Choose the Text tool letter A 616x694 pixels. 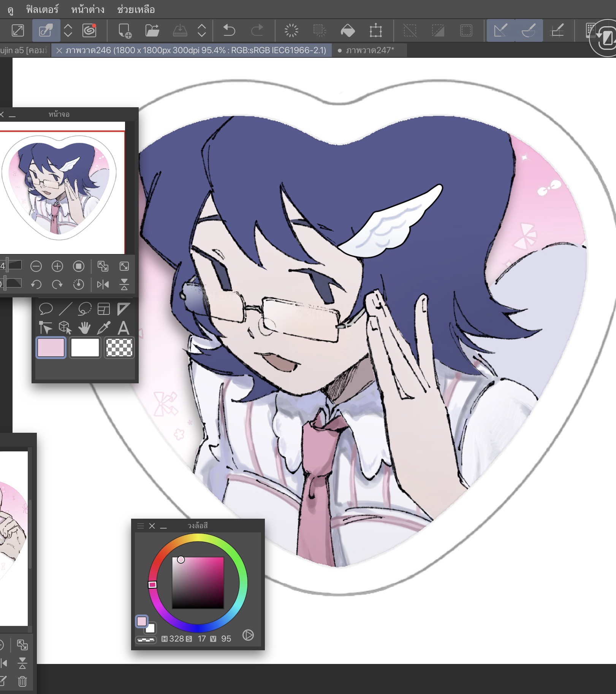tap(123, 327)
